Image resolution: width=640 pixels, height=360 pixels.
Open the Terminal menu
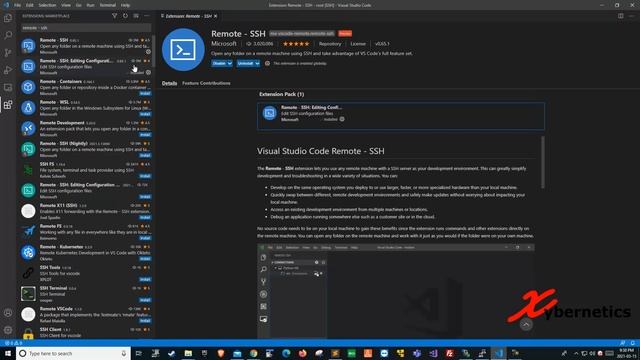click(108, 5)
